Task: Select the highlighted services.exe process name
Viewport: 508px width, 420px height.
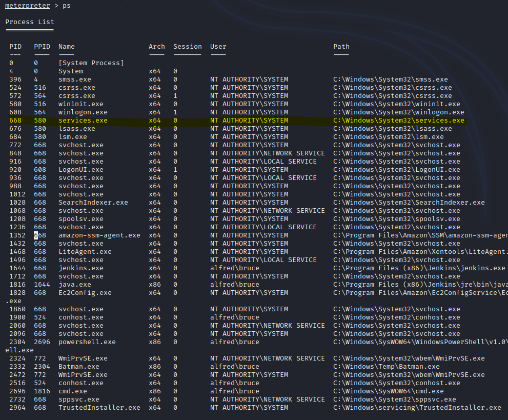Action: [83, 121]
